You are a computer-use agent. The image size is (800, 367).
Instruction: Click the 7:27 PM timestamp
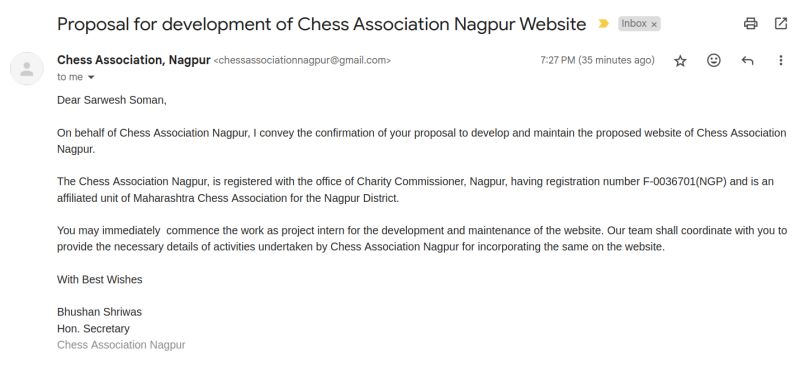(x=597, y=60)
